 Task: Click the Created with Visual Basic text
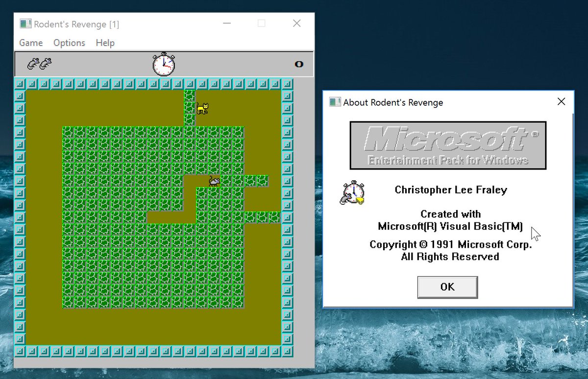point(450,220)
